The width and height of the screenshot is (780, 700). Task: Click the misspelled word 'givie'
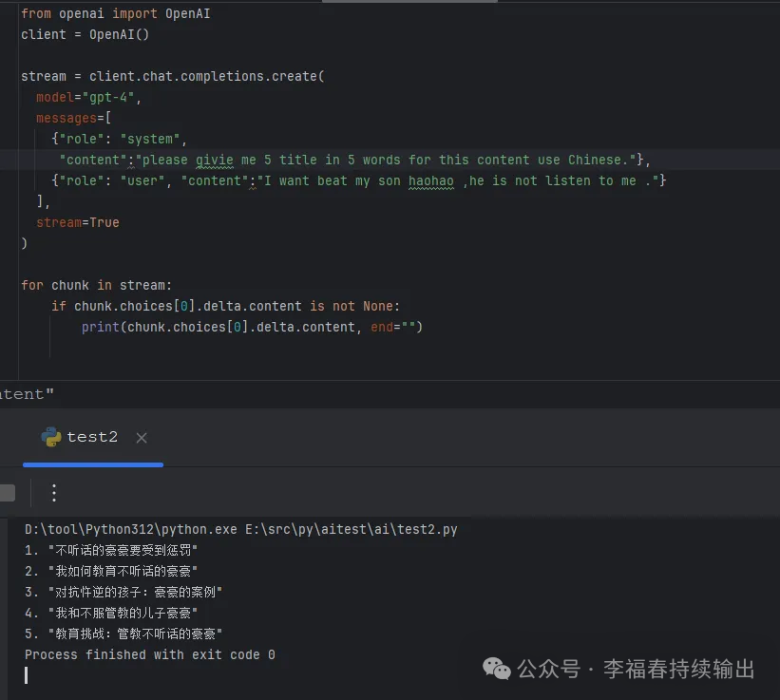point(215,161)
